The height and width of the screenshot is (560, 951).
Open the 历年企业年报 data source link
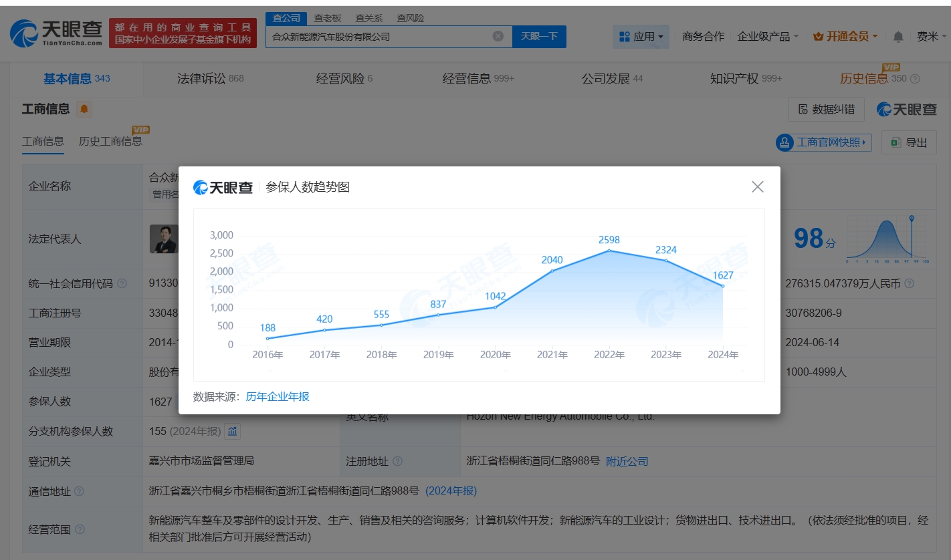click(x=278, y=396)
